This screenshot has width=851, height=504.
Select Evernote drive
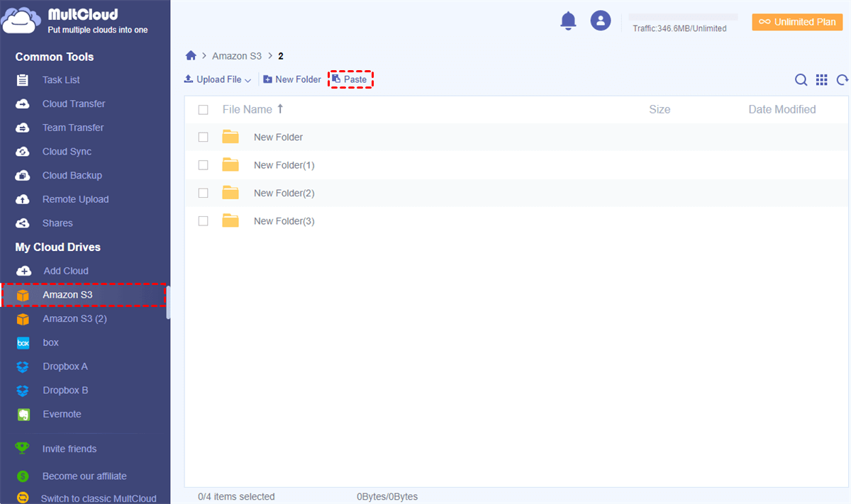62,415
